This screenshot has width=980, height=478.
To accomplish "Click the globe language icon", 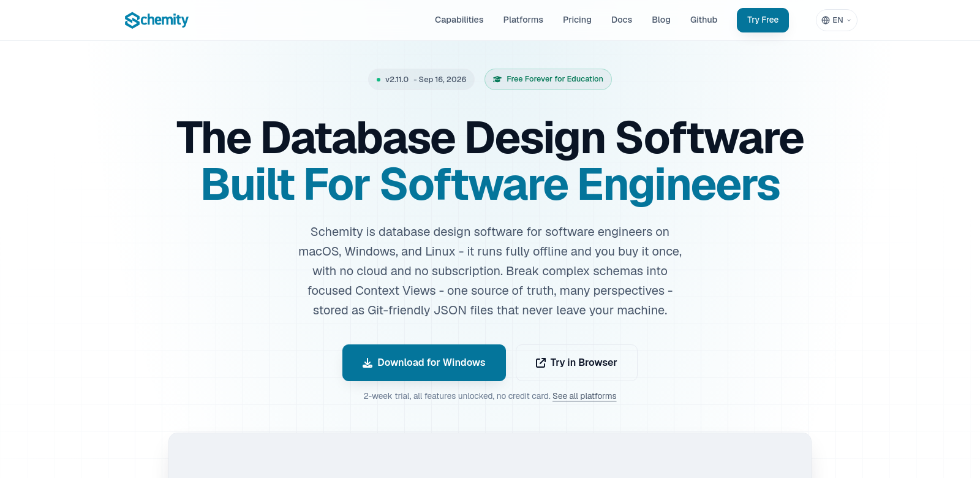I will point(826,20).
